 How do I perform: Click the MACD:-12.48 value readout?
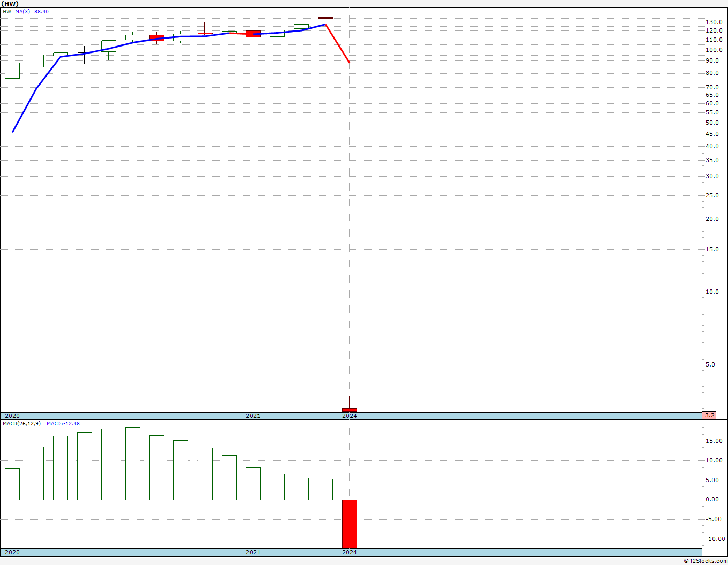click(63, 424)
